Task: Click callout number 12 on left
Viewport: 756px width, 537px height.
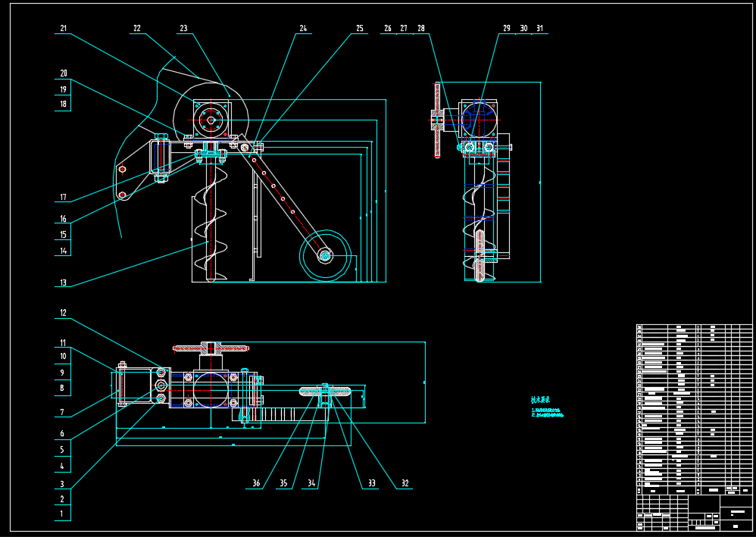Action: pos(64,312)
